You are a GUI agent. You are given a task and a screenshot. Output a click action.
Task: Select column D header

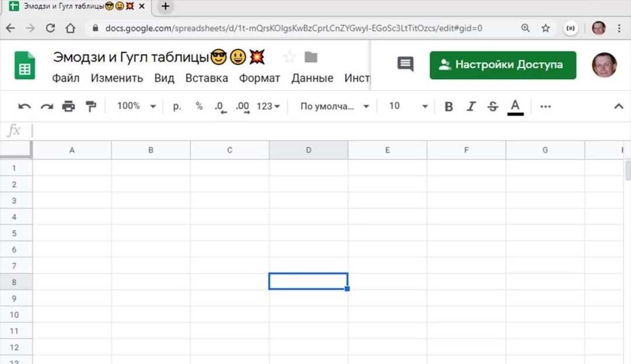tap(308, 150)
